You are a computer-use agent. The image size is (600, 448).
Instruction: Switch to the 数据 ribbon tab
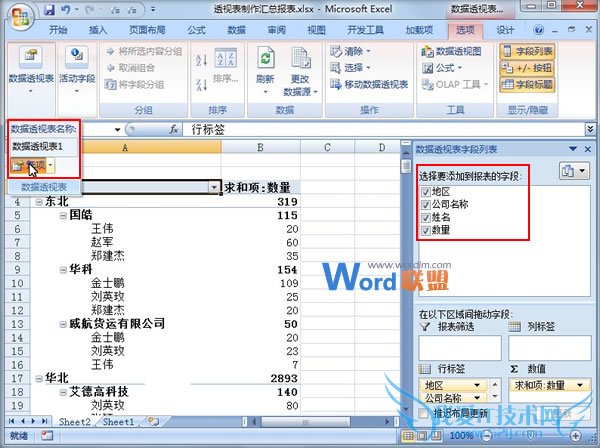coord(236,30)
